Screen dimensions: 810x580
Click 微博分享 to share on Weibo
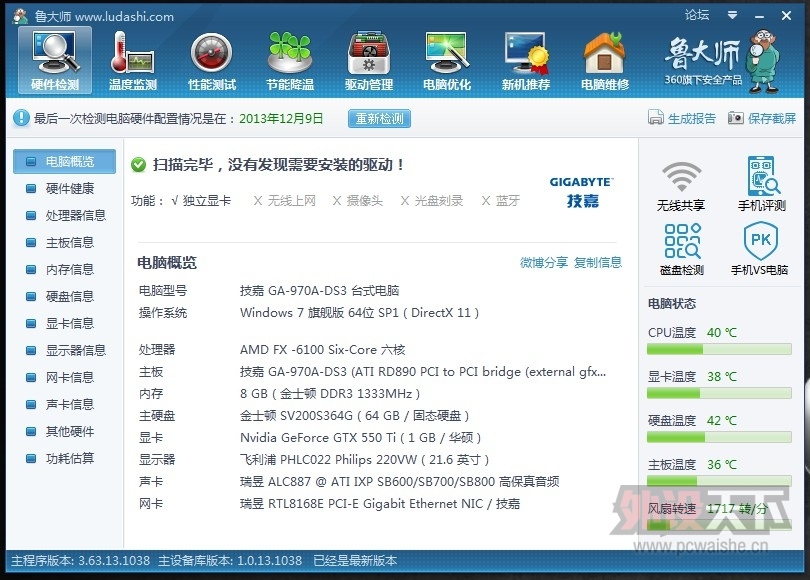tap(543, 262)
